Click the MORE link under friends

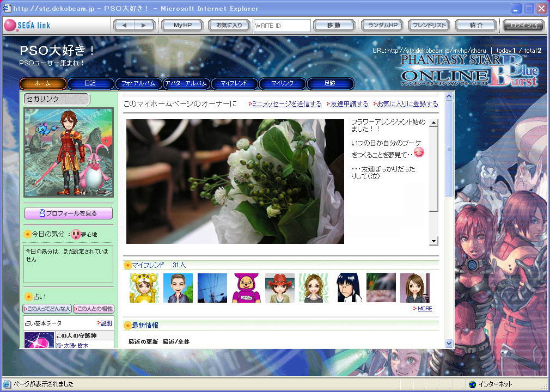pos(425,309)
